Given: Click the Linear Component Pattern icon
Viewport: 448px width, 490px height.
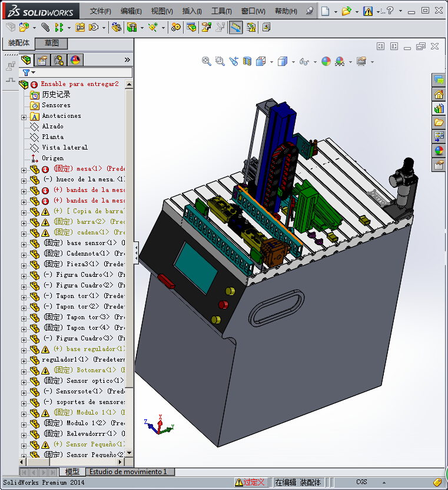Looking at the screenshot, I should click(59, 28).
